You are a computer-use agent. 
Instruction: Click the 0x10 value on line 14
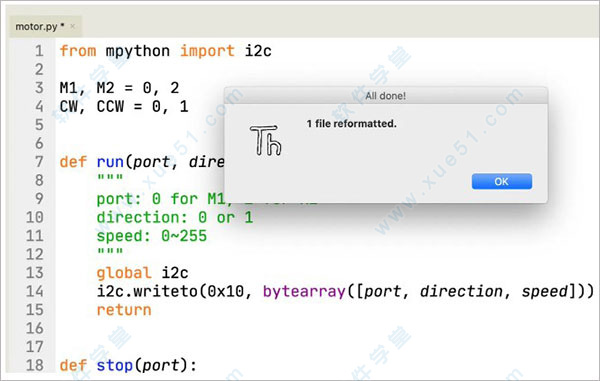(x=225, y=291)
